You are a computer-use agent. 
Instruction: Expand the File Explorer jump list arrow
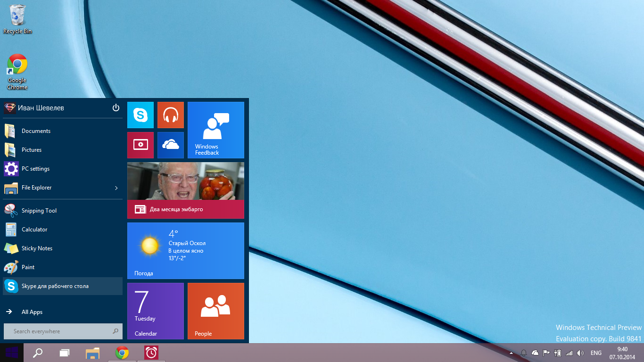(116, 188)
